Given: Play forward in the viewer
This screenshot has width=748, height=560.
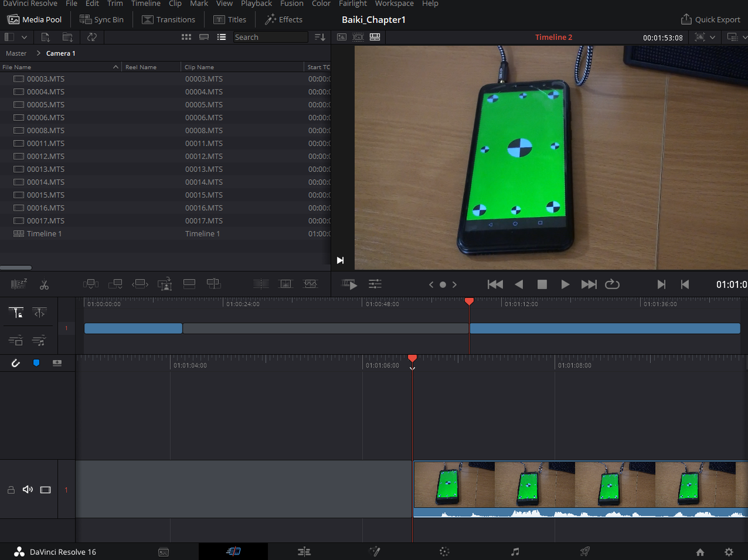Looking at the screenshot, I should pyautogui.click(x=565, y=284).
